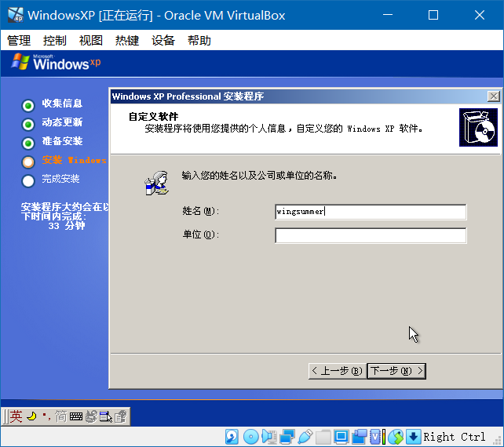Open the 热键 menu

coord(127,41)
